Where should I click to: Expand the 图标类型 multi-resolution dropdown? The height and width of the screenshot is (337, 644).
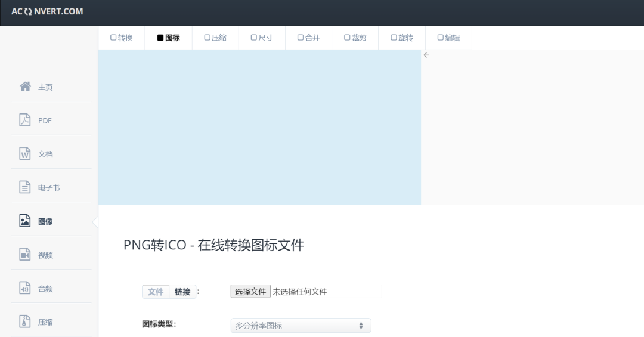pos(301,326)
